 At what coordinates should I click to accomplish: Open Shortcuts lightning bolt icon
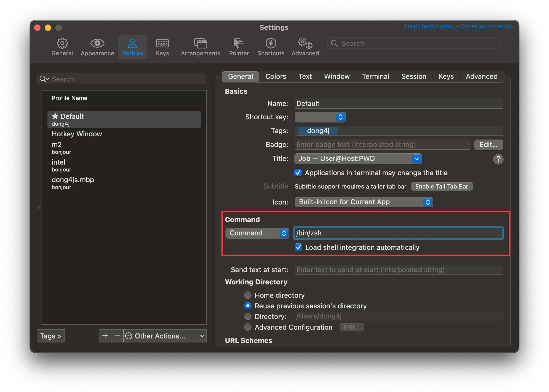coord(271,43)
